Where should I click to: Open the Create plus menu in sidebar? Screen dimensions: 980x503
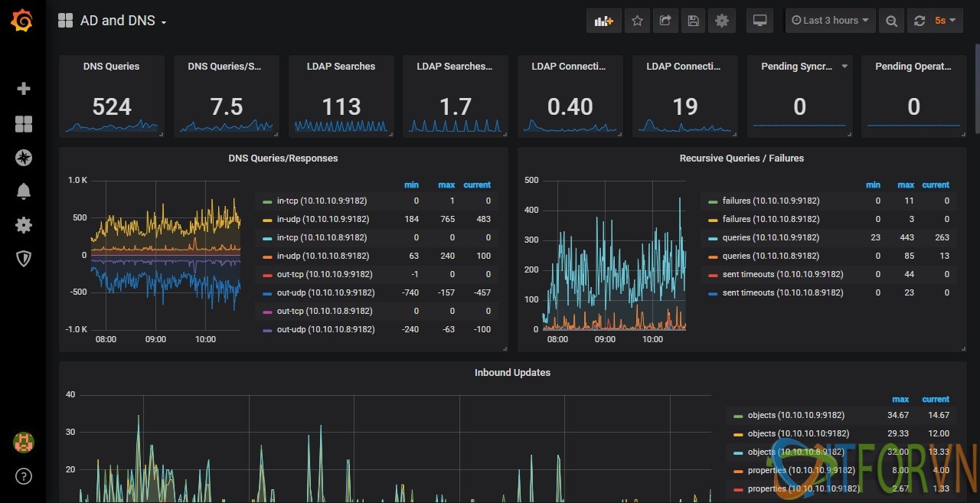(24, 89)
